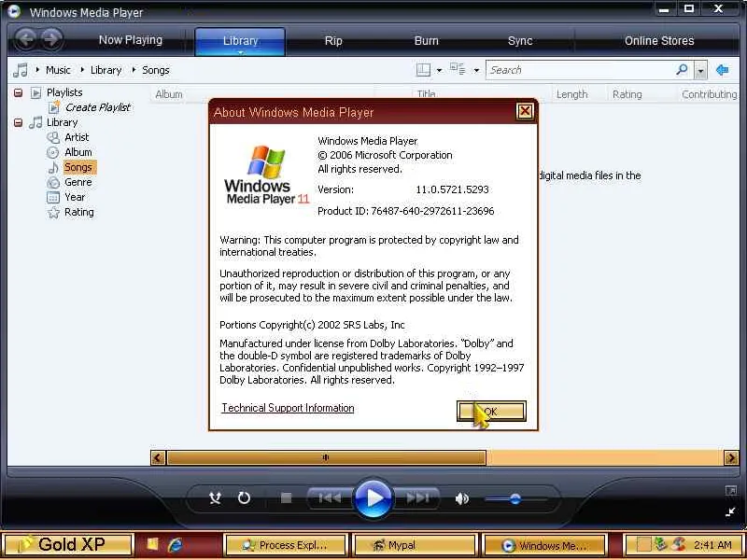Open the view options dropdown arrow
Image resolution: width=747 pixels, height=560 pixels.
click(476, 71)
